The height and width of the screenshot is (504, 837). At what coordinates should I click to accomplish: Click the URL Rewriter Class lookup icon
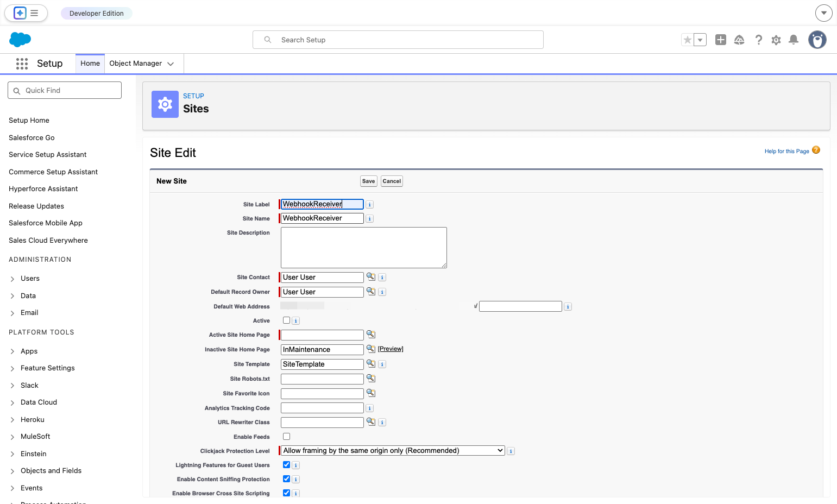371,422
